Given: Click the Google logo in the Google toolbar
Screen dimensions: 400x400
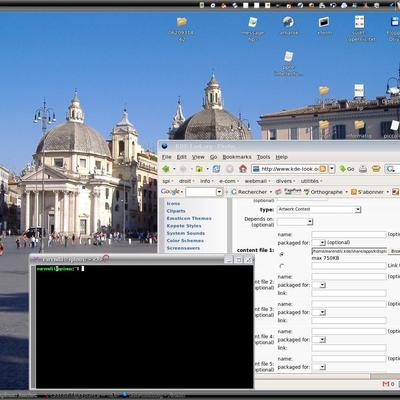Looking at the screenshot, I should point(170,192).
